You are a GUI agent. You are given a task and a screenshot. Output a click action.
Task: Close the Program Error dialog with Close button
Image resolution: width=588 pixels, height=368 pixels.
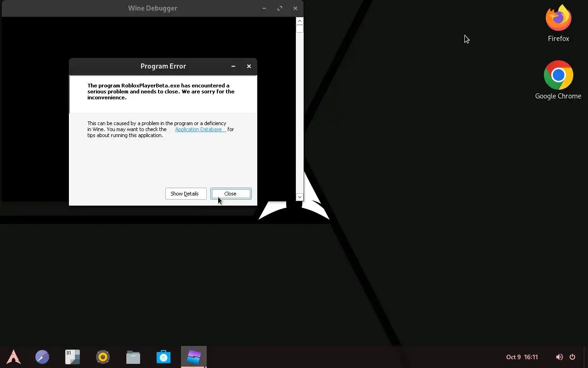(231, 194)
